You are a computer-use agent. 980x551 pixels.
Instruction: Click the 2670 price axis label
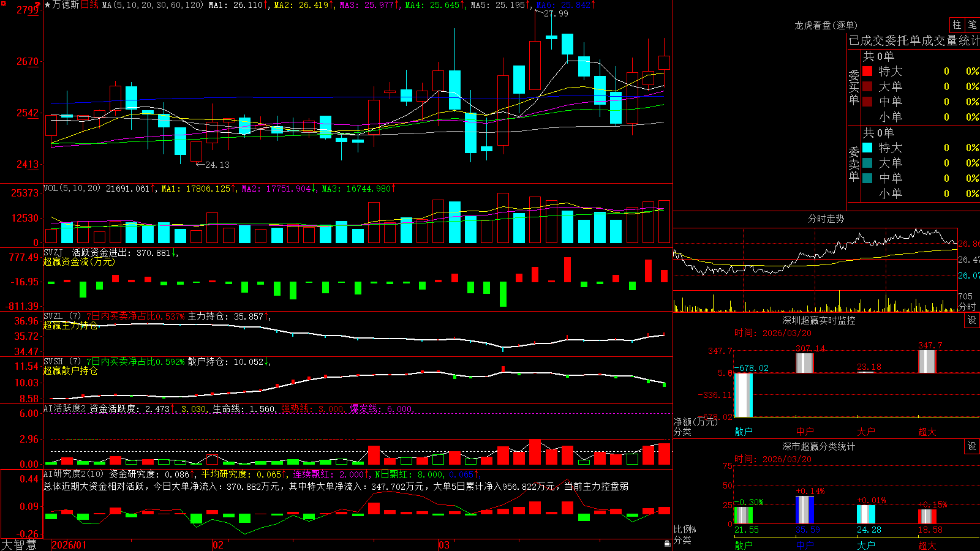[x=27, y=61]
